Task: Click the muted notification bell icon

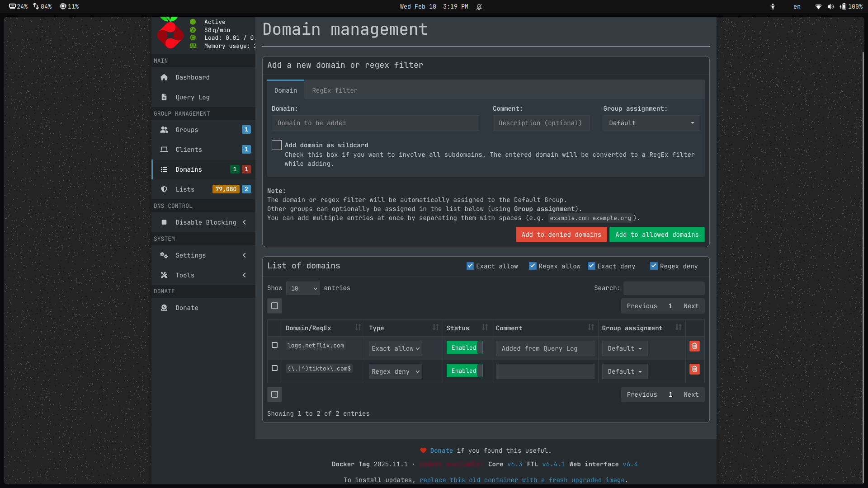Action: pos(479,7)
